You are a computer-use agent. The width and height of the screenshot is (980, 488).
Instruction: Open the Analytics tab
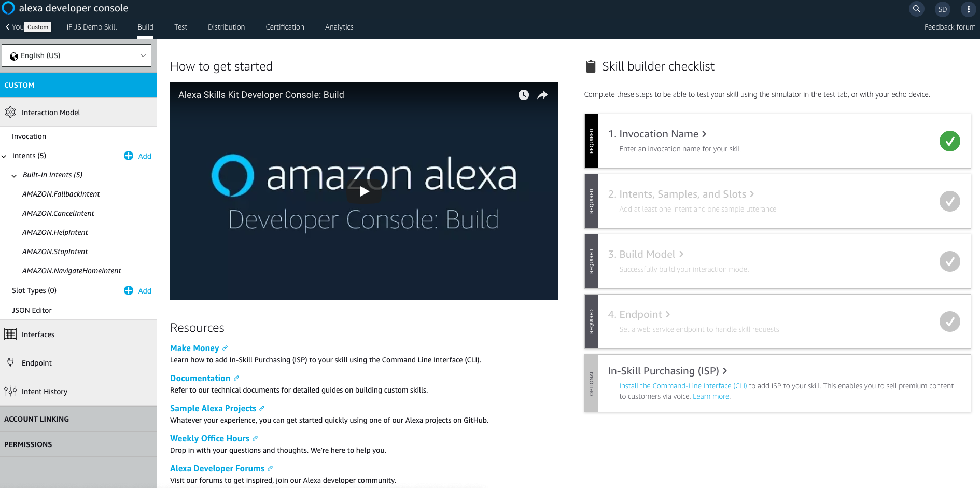tap(339, 27)
